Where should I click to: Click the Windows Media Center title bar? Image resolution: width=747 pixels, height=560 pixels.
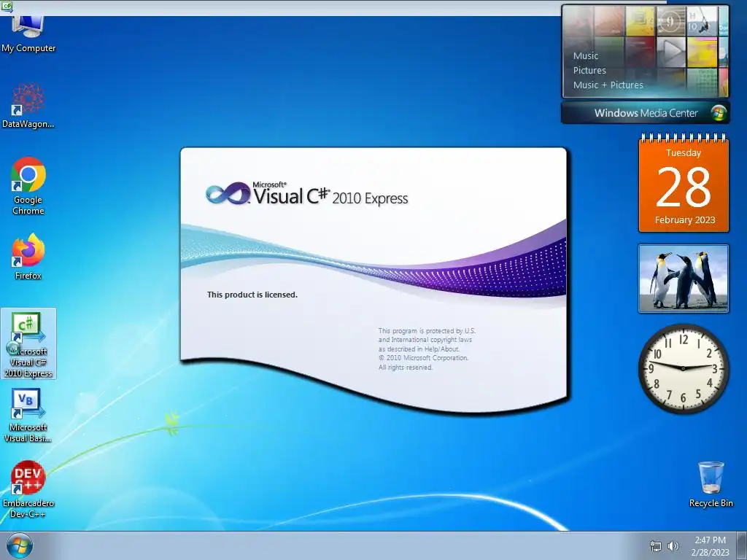pyautogui.click(x=645, y=113)
